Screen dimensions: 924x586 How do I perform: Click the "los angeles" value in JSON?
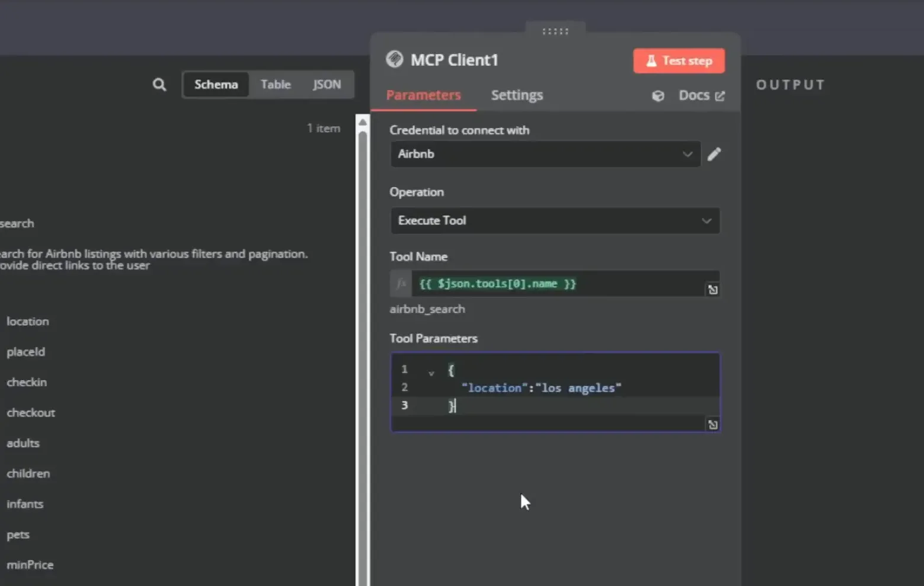pos(578,388)
